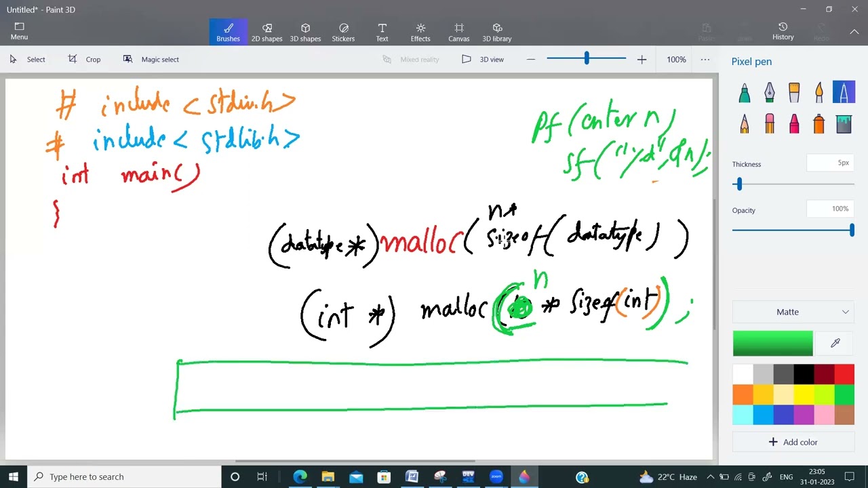Open Microsoft Store from the taskbar
Image resolution: width=868 pixels, height=488 pixels.
[384, 476]
